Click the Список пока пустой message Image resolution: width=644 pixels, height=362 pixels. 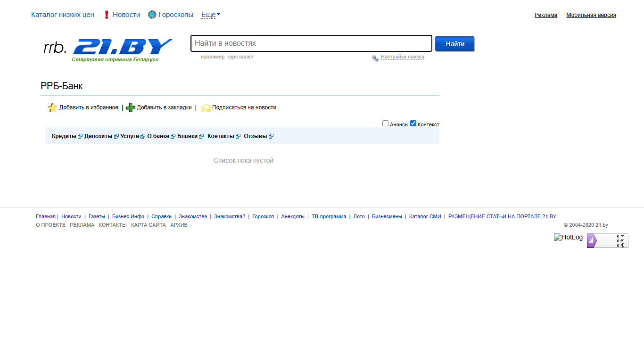[x=243, y=161]
